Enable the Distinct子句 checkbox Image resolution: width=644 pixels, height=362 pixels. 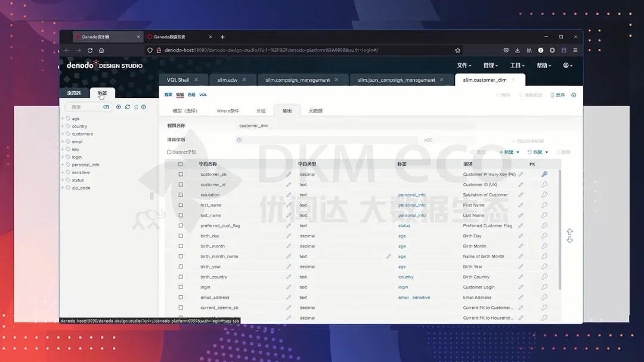coord(169,152)
